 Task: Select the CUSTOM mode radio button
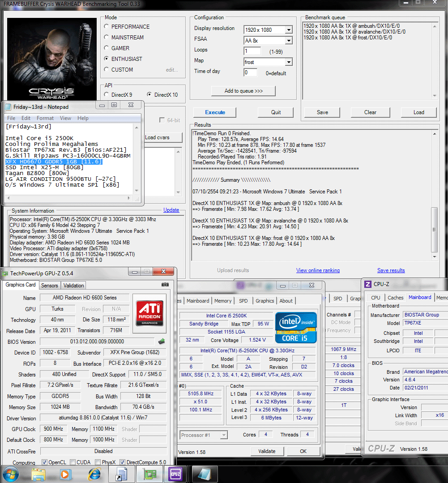106,69
